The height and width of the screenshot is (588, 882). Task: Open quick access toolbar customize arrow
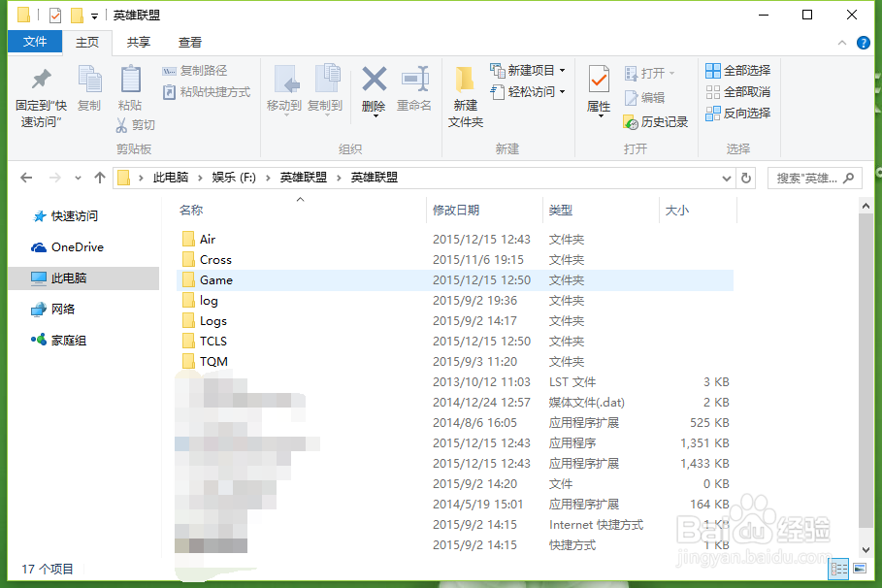pos(94,16)
